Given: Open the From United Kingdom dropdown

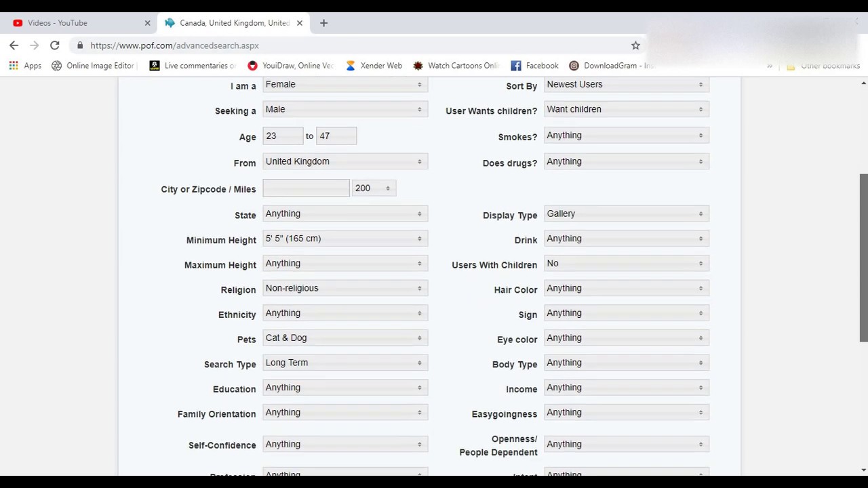Looking at the screenshot, I should (345, 161).
